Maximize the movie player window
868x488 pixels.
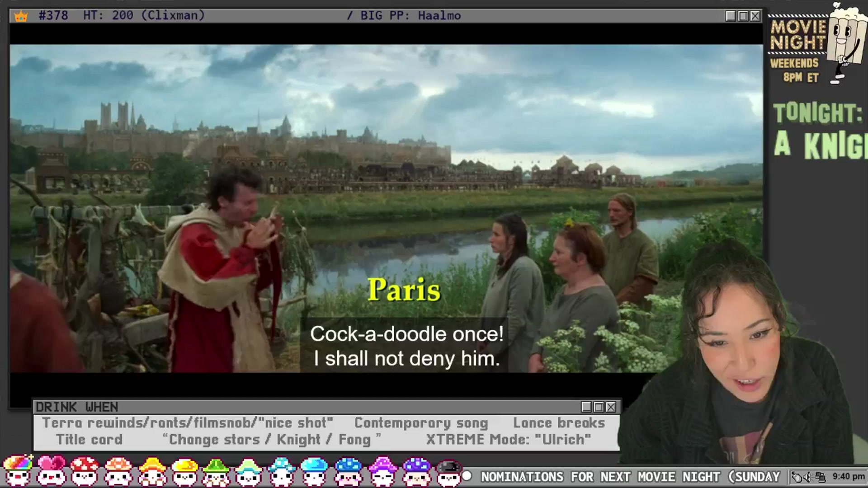point(743,16)
